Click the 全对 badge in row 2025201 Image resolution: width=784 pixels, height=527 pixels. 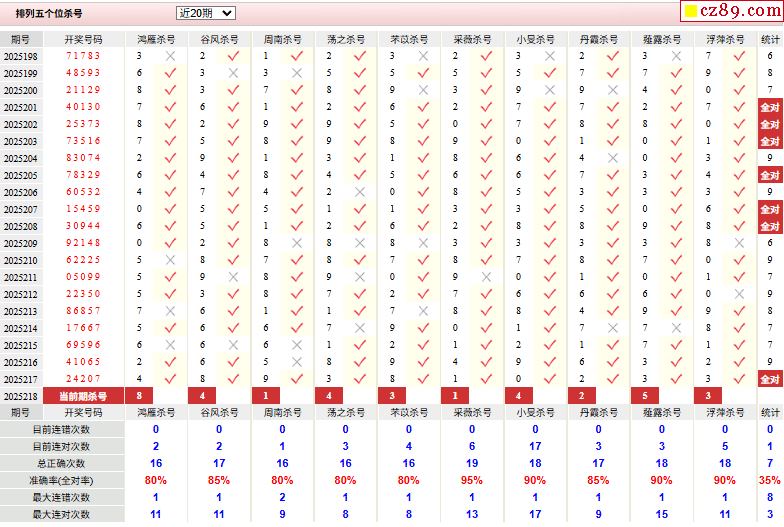770,107
